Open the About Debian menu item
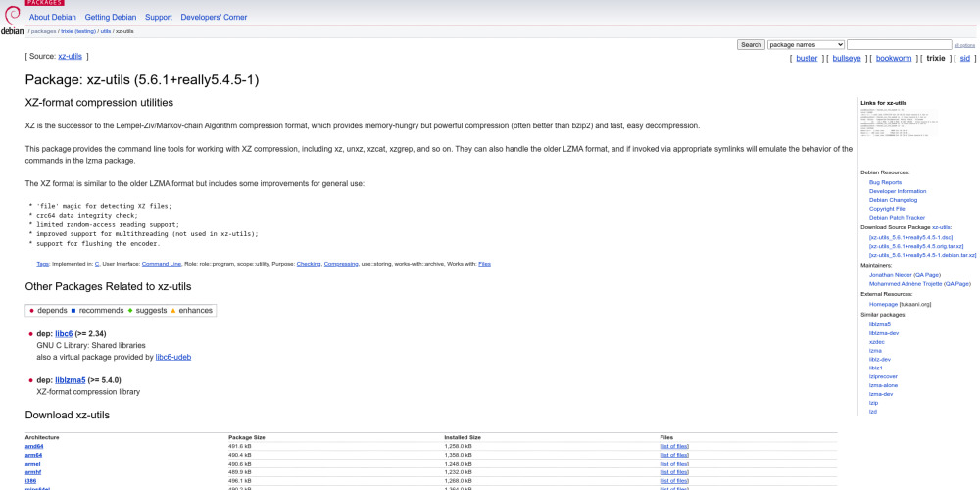 coord(53,17)
